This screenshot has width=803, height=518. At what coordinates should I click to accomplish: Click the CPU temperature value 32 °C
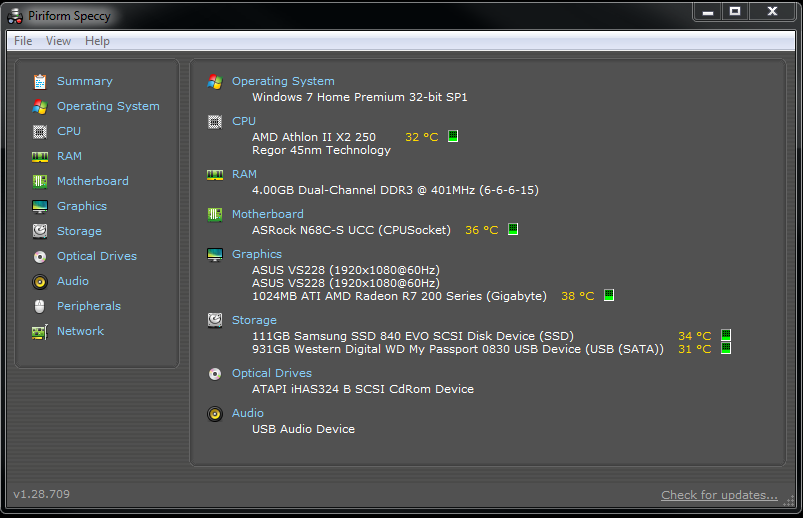tap(421, 137)
